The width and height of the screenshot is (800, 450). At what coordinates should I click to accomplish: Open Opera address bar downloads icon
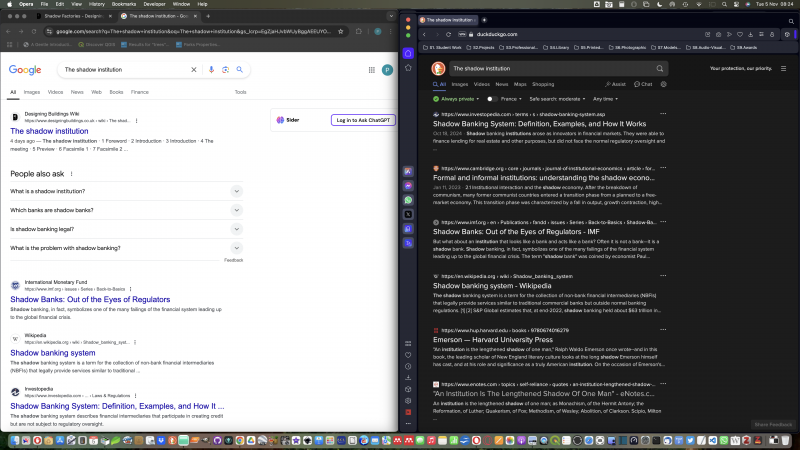pos(751,34)
